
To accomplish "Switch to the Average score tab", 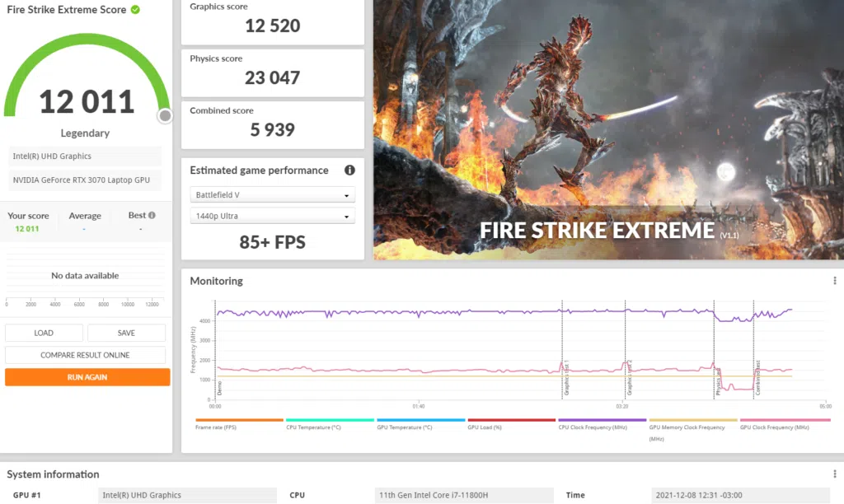I will (85, 215).
